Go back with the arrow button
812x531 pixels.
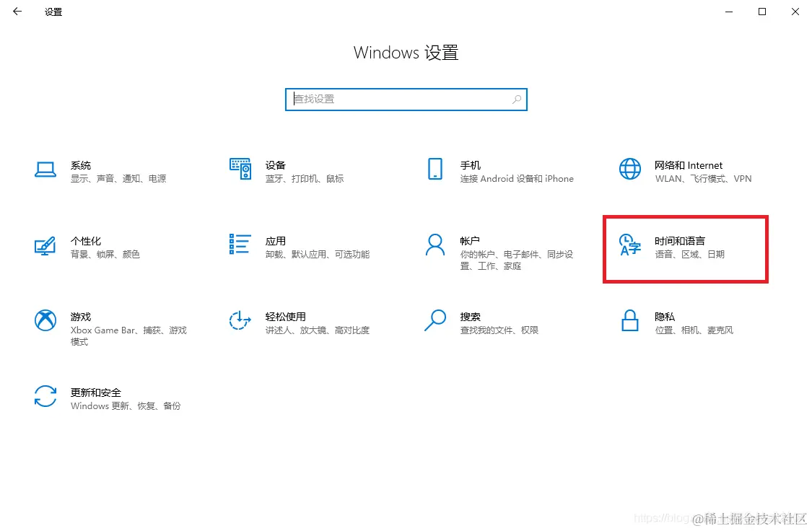point(17,12)
